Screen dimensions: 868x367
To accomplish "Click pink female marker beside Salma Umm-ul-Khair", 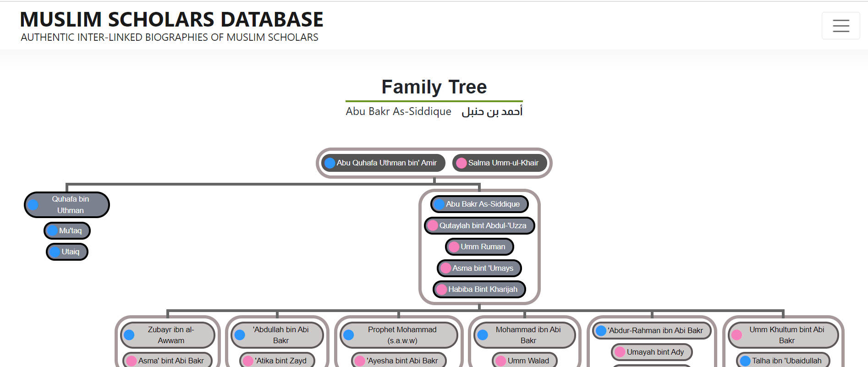I will click(461, 163).
